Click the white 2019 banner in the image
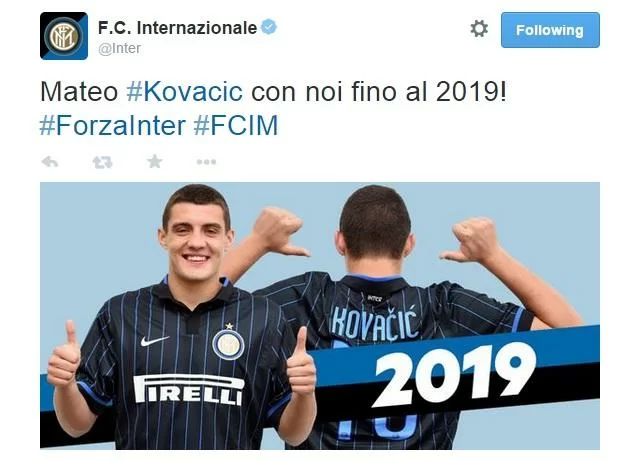This screenshot has height=462, width=639. point(454,374)
